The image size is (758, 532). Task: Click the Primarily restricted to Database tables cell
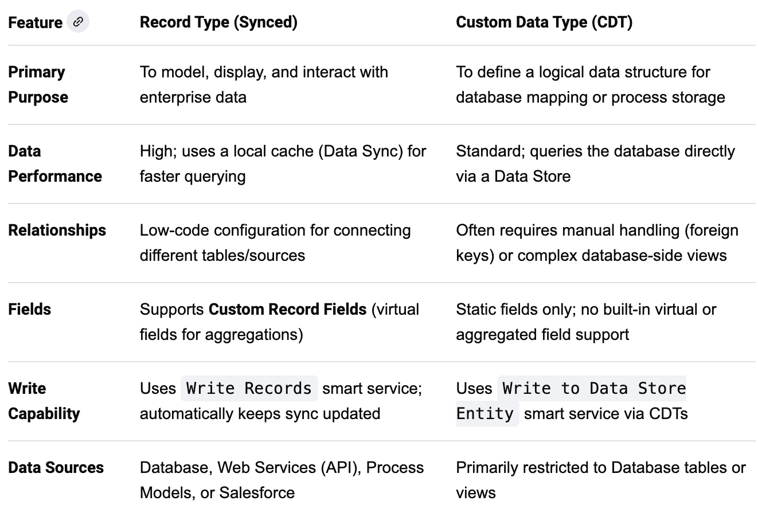[600, 480]
